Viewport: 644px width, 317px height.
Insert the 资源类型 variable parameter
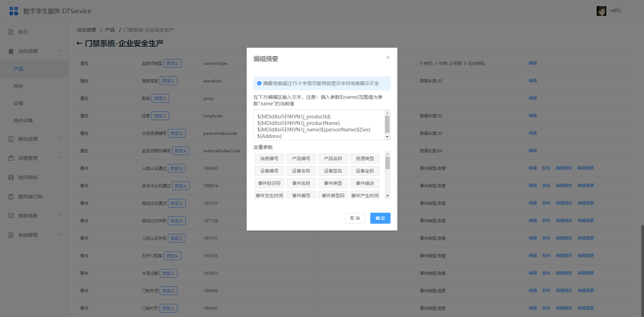point(365,158)
